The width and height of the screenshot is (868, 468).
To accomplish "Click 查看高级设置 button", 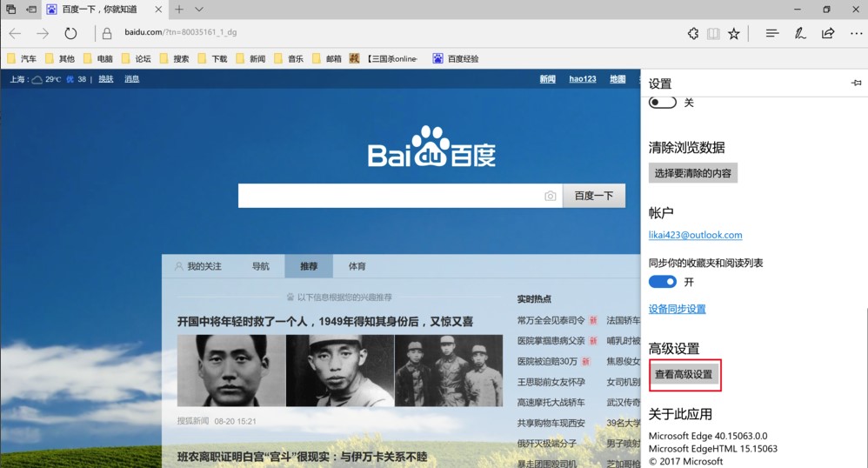I will 684,374.
